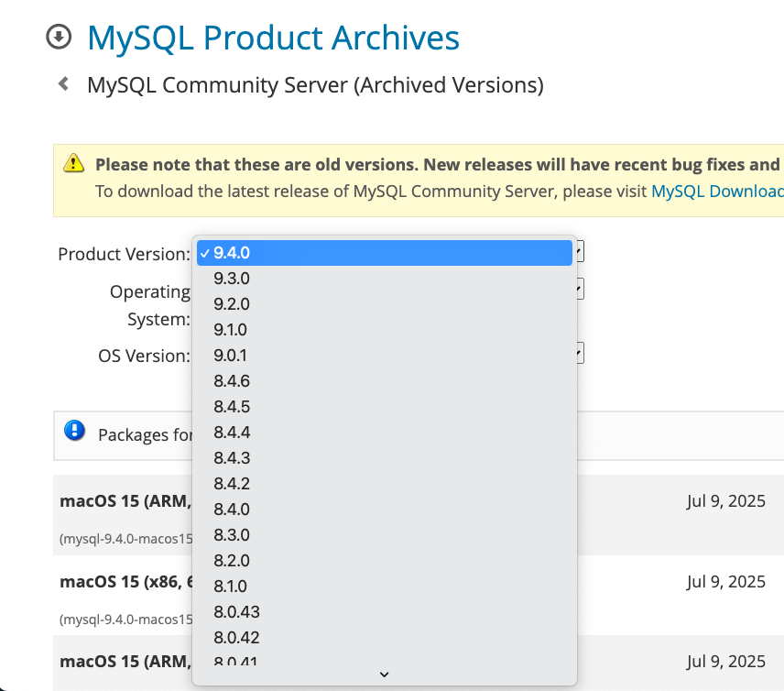Select version 8.4.4 option

coord(385,433)
